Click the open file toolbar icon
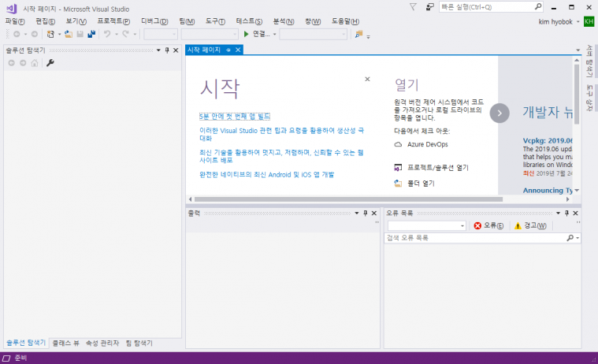598x364 pixels. pyautogui.click(x=69, y=35)
